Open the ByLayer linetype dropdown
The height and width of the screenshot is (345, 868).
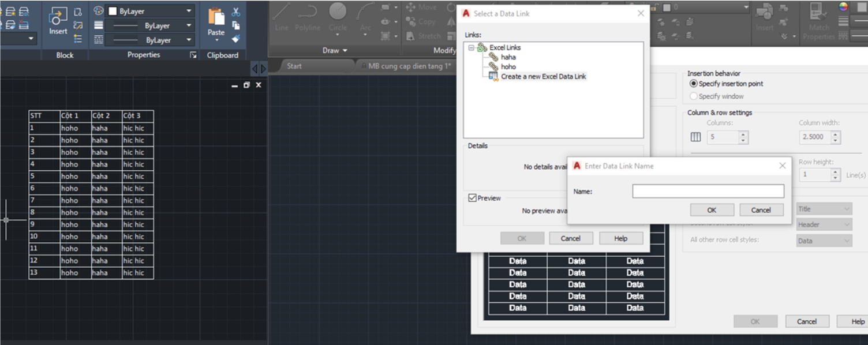point(189,40)
